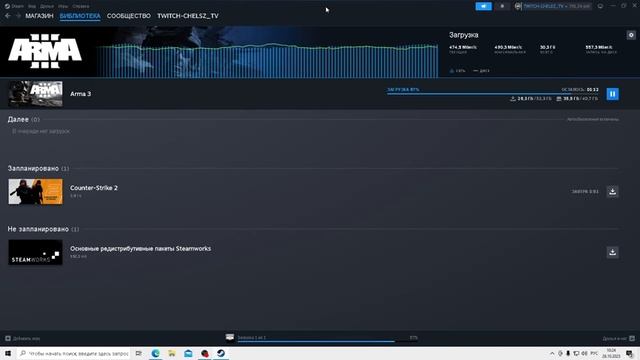
Task: Open the Windows Start menu
Action: pos(8,353)
